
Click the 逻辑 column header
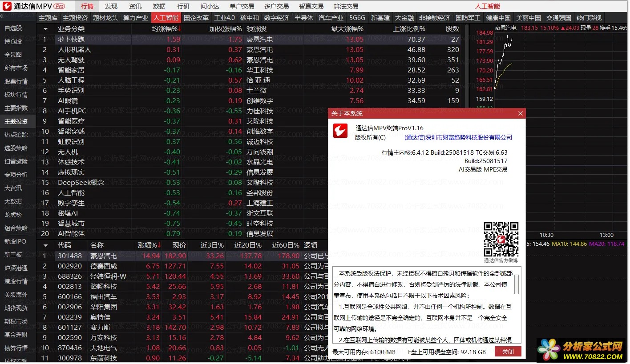tap(311, 245)
